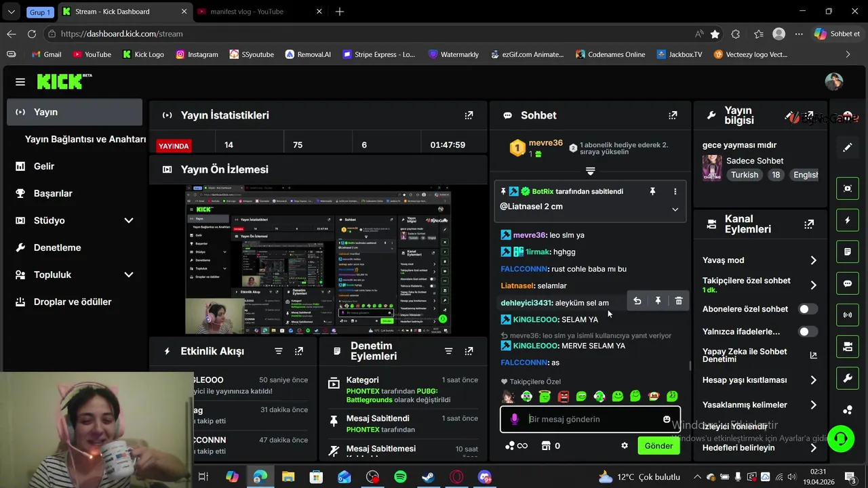Image resolution: width=868 pixels, height=488 pixels.
Task: Delete the dehleyici3431 chat message
Action: point(679,301)
